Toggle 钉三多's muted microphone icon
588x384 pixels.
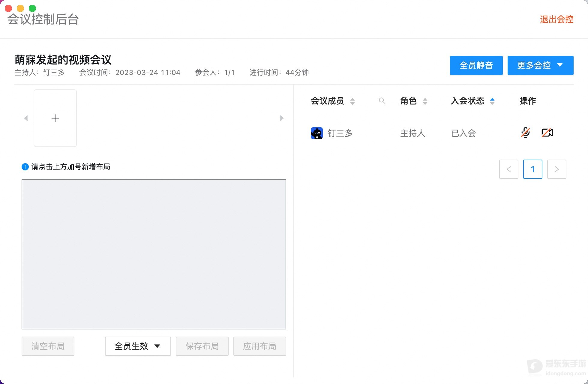tap(525, 132)
